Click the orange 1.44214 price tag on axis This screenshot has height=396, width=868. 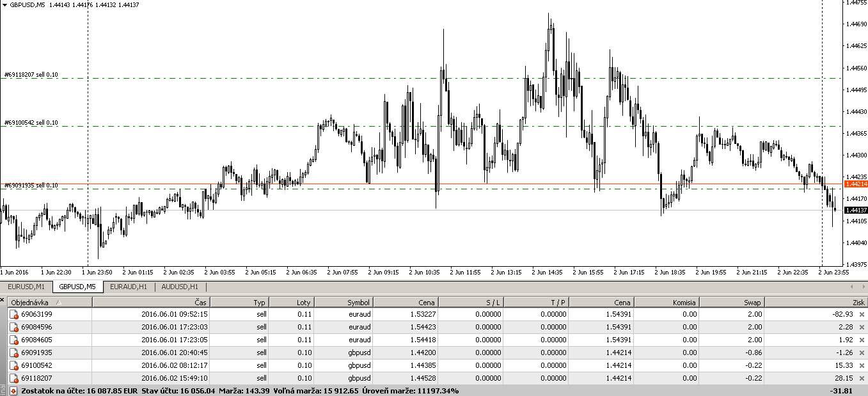(856, 184)
